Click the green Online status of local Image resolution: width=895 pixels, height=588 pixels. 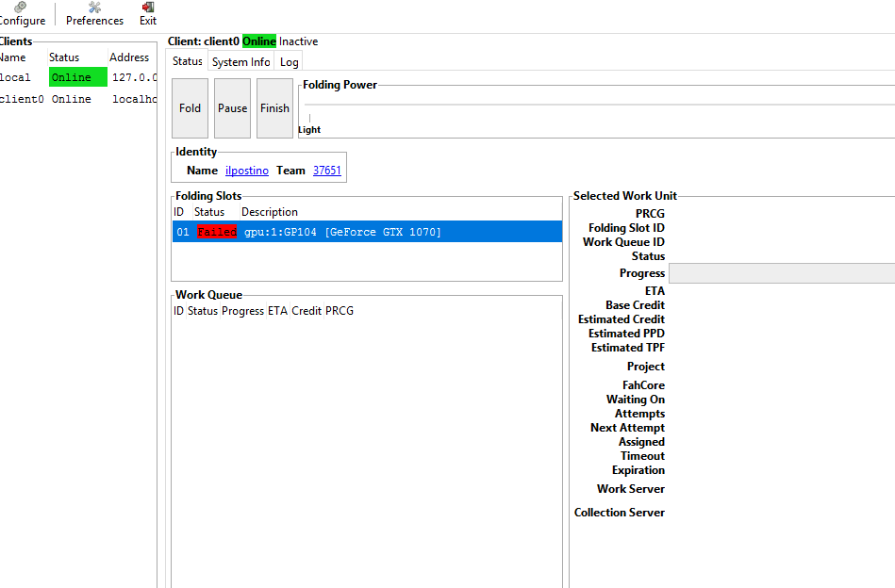(77, 77)
